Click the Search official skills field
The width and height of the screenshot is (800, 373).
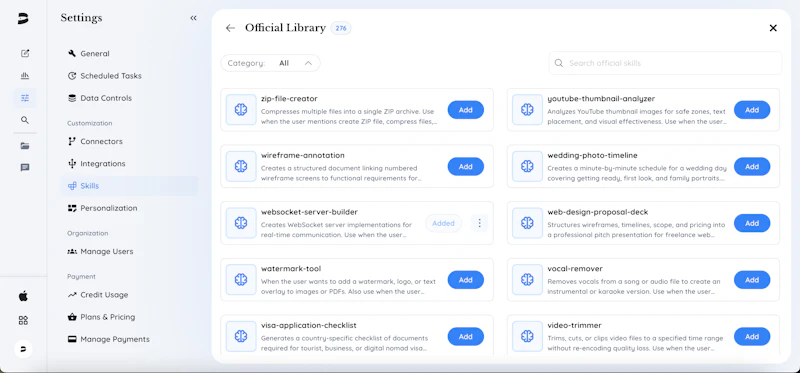[x=665, y=63]
